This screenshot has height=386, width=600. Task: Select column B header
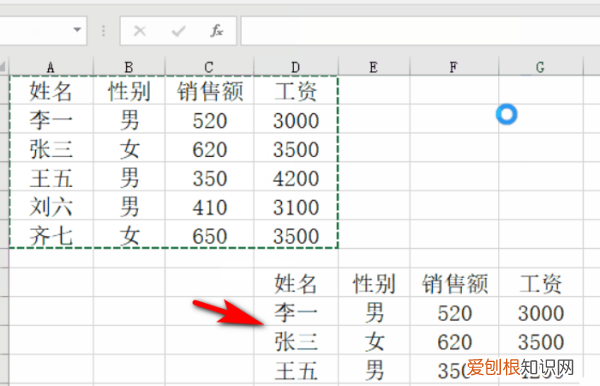click(129, 67)
